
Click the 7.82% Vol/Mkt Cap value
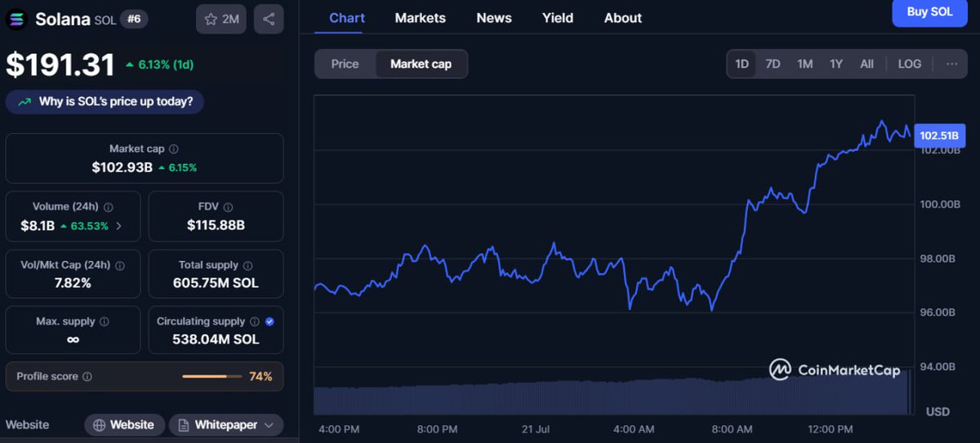click(x=73, y=283)
